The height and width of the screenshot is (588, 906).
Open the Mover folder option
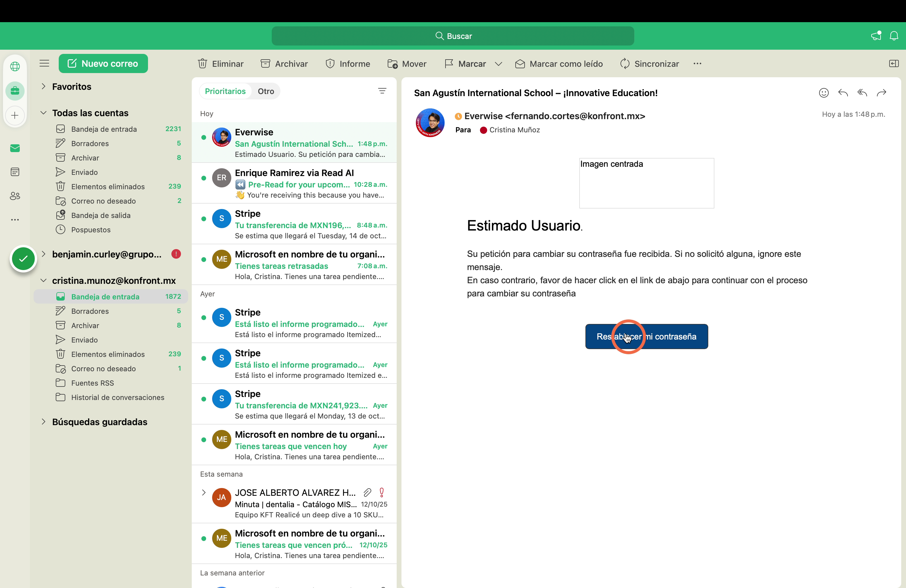point(407,63)
